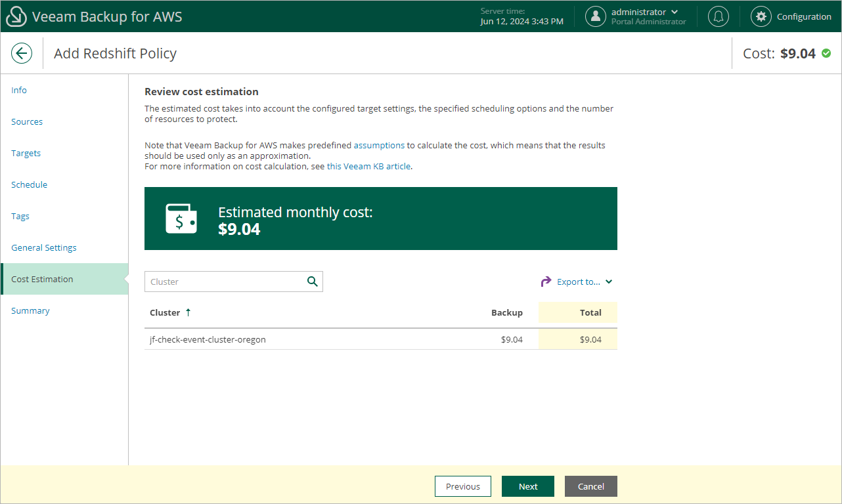The width and height of the screenshot is (842, 504).
Task: Click the header Cost: $9.04 text
Action: click(x=780, y=54)
